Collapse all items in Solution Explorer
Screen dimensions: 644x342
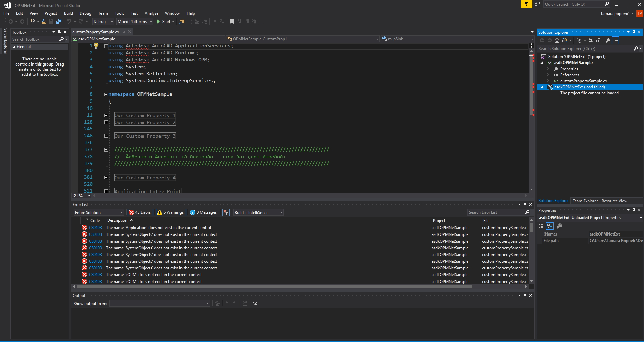click(x=598, y=40)
